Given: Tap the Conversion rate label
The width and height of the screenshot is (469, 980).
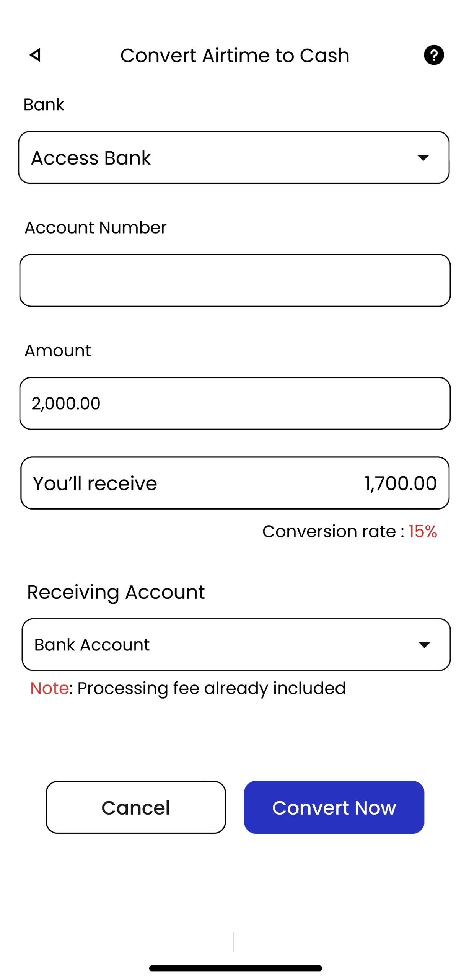Looking at the screenshot, I should (333, 531).
